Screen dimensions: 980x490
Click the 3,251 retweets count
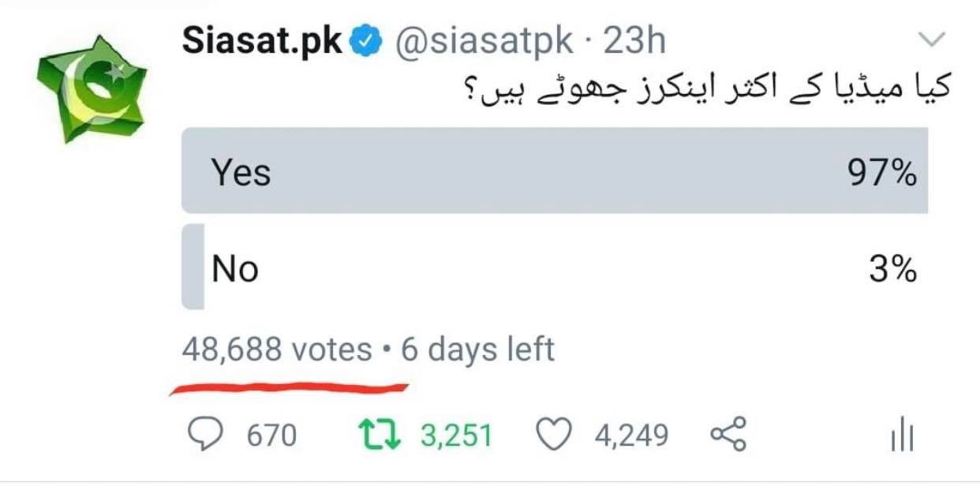(456, 436)
